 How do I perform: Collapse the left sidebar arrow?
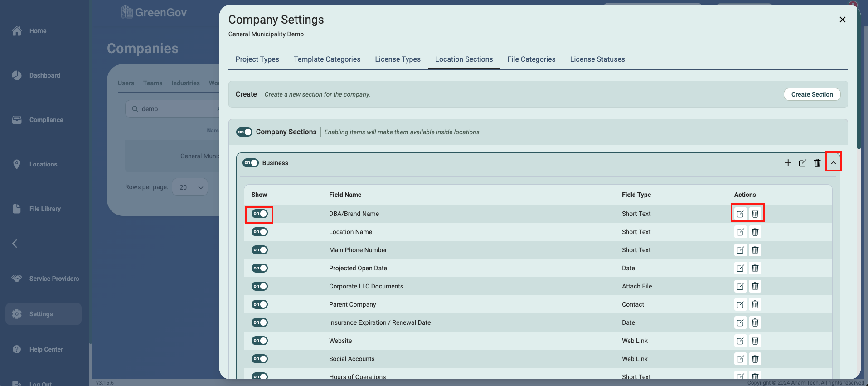click(15, 244)
